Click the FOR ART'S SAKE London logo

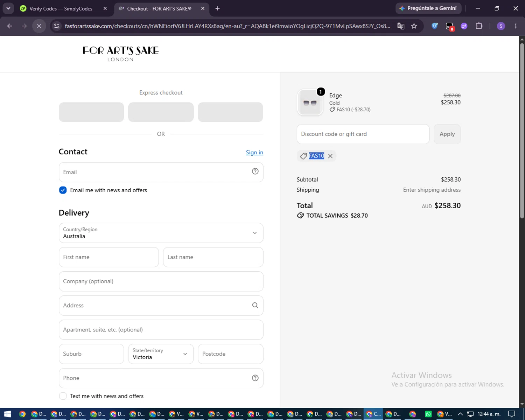point(120,54)
